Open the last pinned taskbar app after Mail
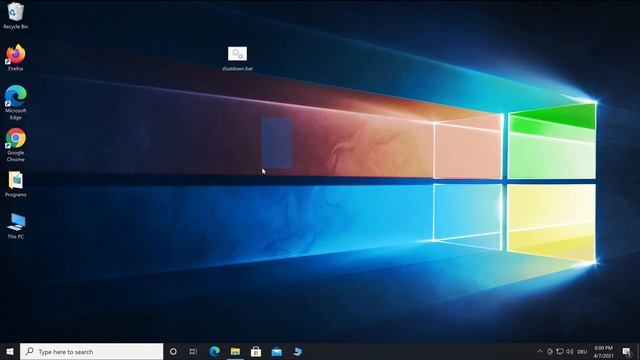Image resolution: width=640 pixels, height=360 pixels. coord(298,351)
